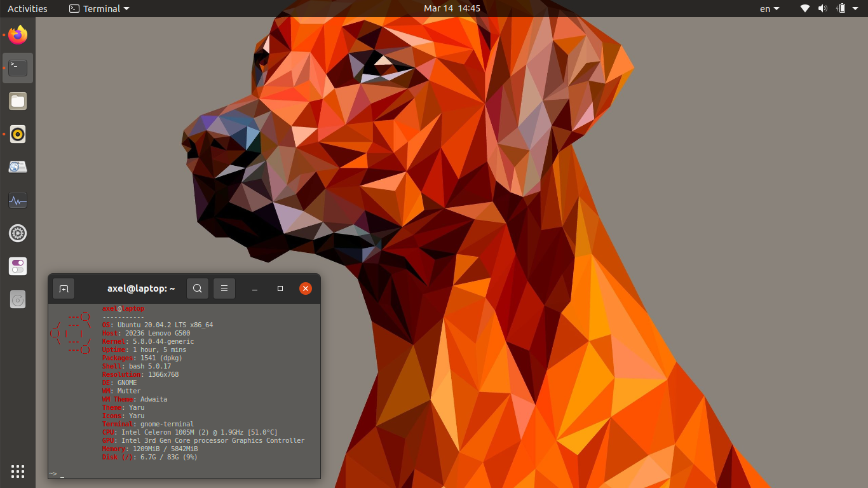Expand the Terminal app menu in top bar
This screenshot has width=868, height=488.
99,9
